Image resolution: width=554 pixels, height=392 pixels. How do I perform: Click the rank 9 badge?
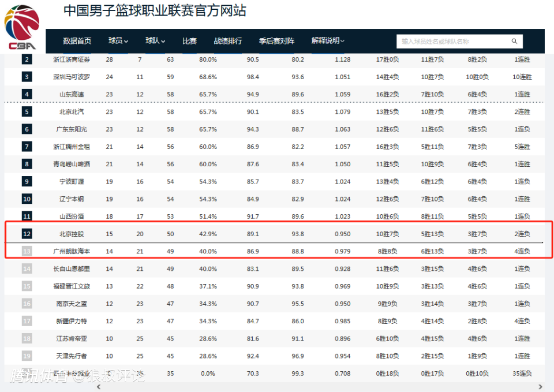[x=27, y=182]
